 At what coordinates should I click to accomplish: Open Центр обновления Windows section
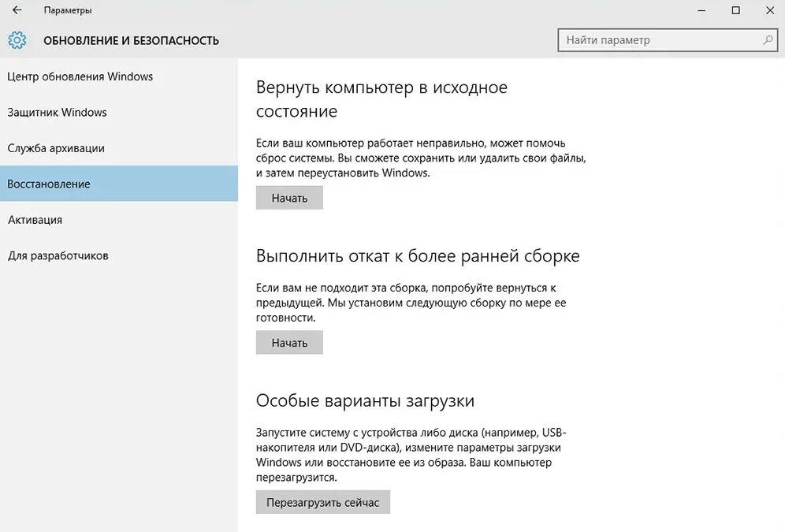coord(80,76)
